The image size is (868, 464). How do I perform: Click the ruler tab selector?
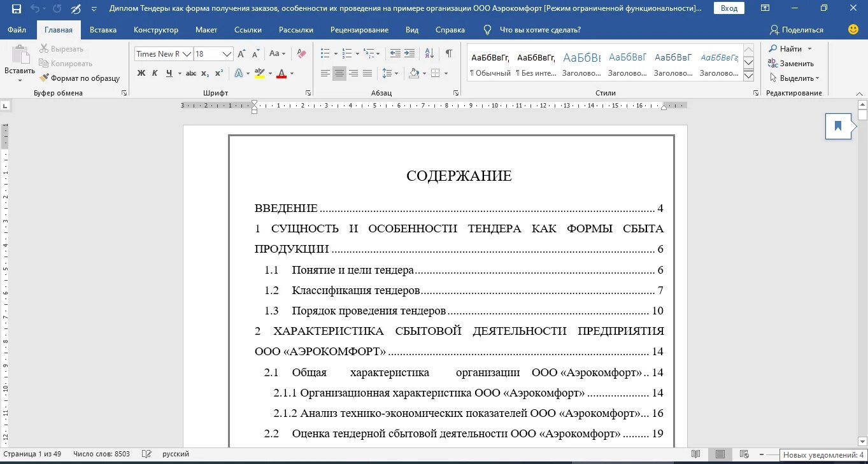5,106
